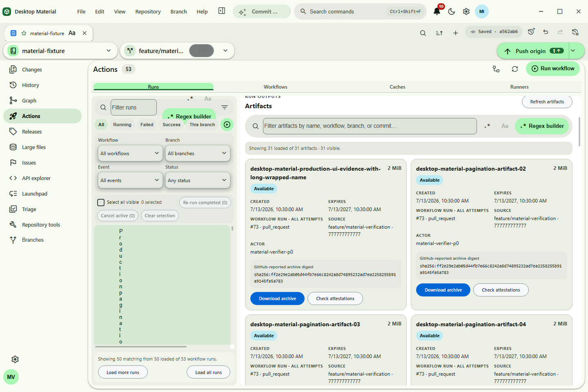Open History in the sidebar

(x=42, y=85)
